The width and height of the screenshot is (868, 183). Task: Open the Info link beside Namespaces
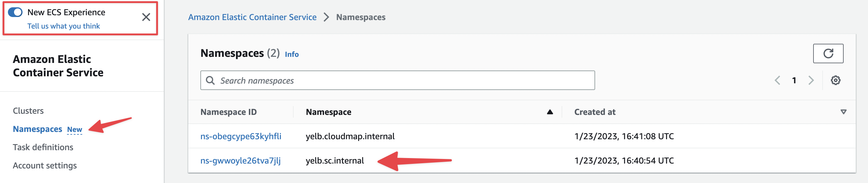tap(291, 54)
